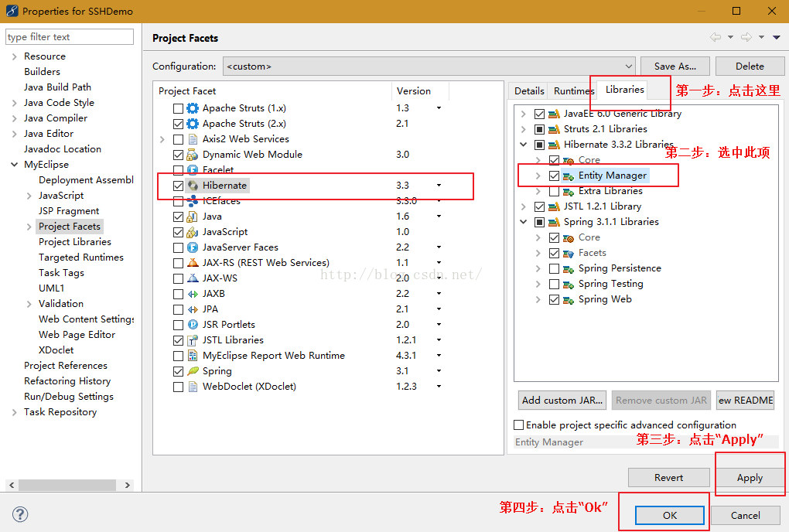Uncheck the Hibernate facet checkbox
Screen dimensions: 789x532
(179, 186)
